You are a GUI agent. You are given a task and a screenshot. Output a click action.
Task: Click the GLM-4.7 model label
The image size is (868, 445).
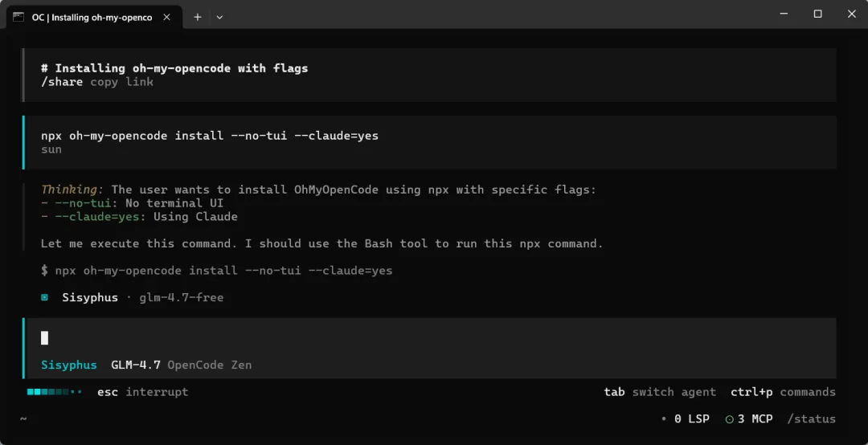136,365
